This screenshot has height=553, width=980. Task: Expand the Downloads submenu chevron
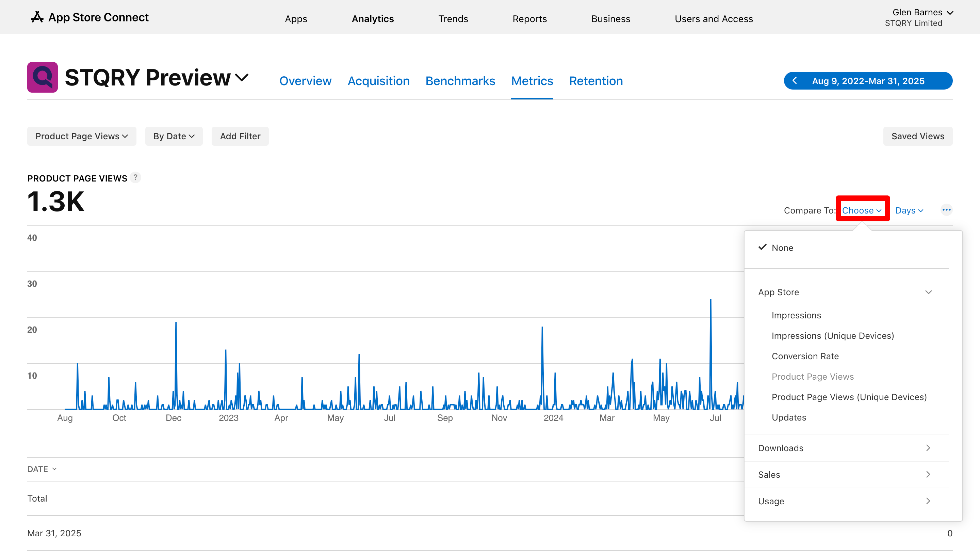click(x=928, y=447)
